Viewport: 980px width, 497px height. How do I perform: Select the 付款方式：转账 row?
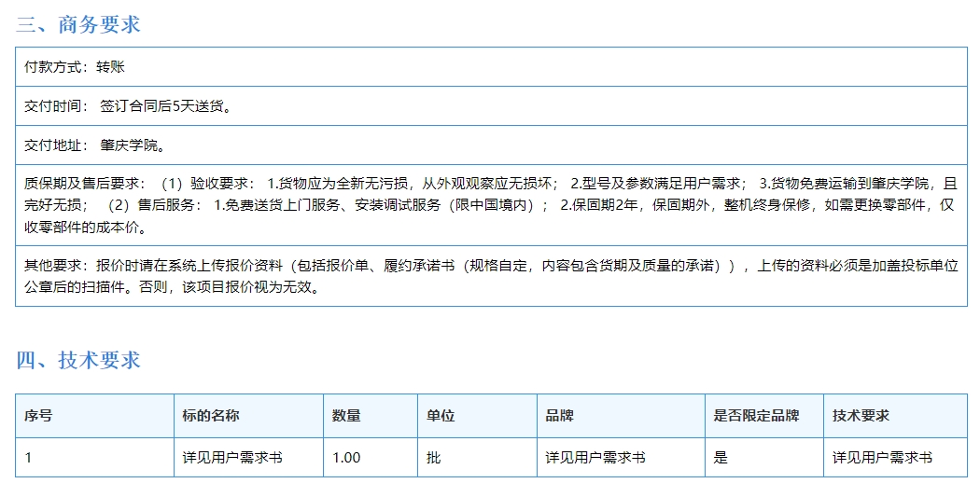click(x=75, y=67)
